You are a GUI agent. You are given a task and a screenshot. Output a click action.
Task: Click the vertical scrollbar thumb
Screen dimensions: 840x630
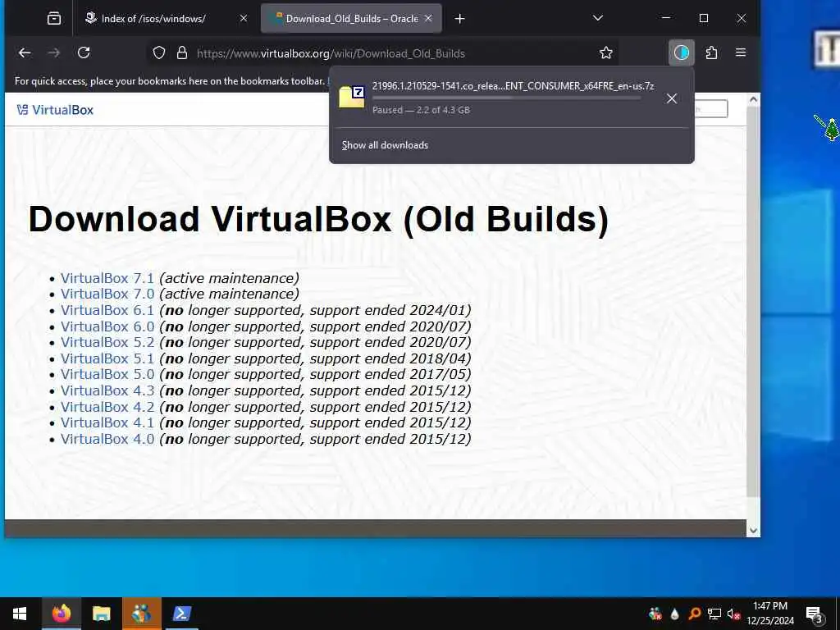pyautogui.click(x=753, y=302)
